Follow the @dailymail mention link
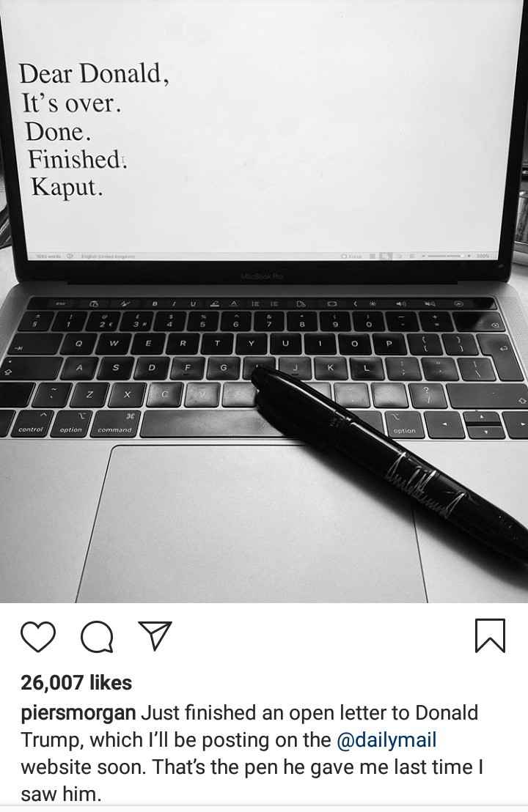This screenshot has height=812, width=528. [x=386, y=739]
